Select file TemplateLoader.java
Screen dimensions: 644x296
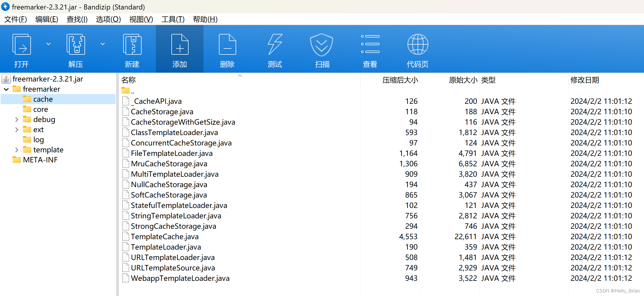tap(166, 247)
